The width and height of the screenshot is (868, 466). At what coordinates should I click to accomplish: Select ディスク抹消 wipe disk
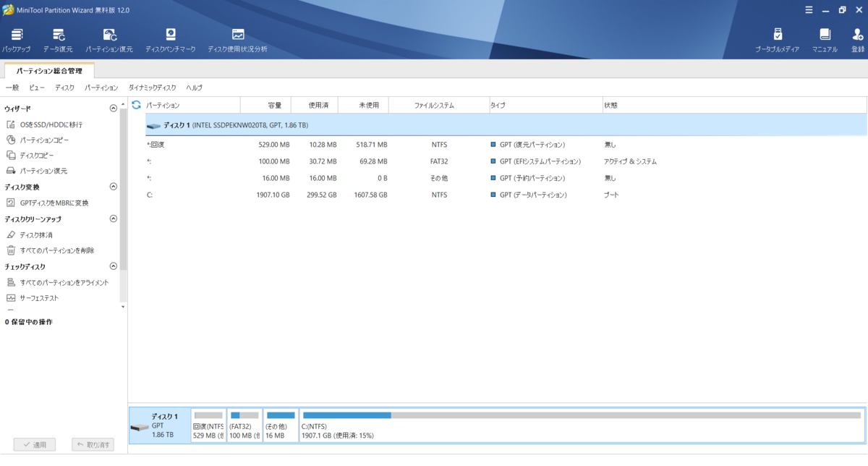click(29, 235)
